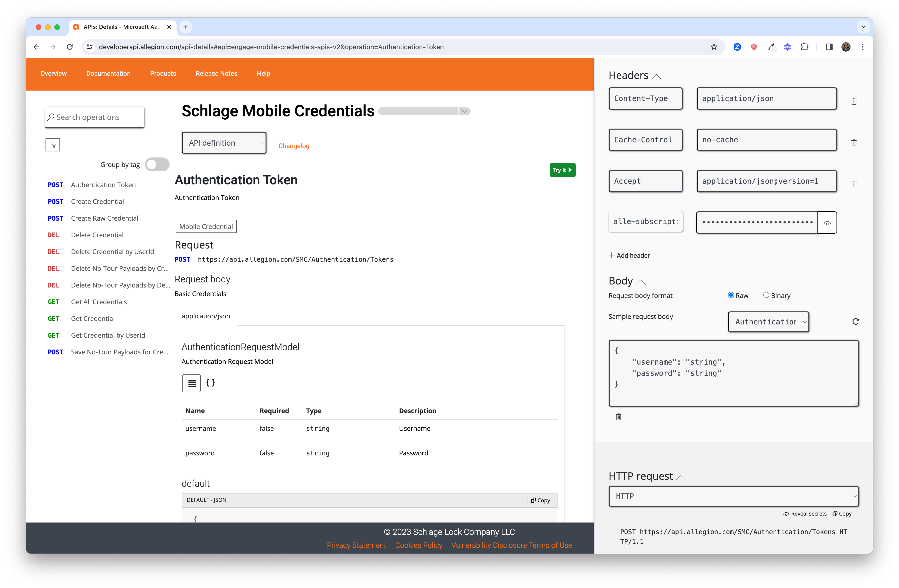Select the Create Credential operation
899x588 pixels.
click(x=97, y=201)
